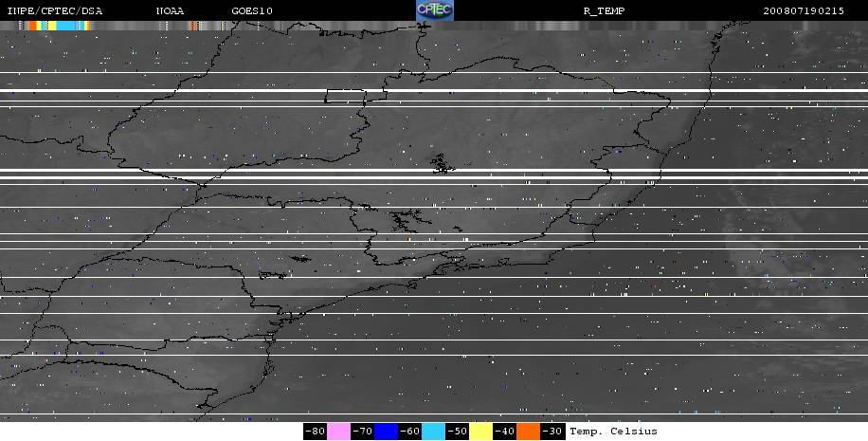Click the -70 legend value

tap(362, 431)
